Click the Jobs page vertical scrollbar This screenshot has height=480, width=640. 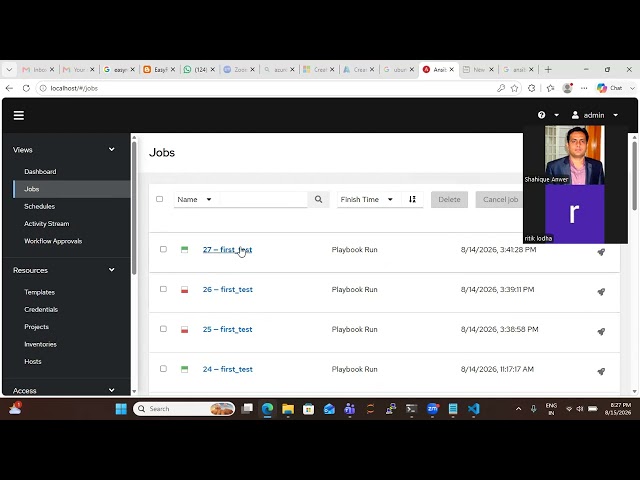tap(634, 176)
